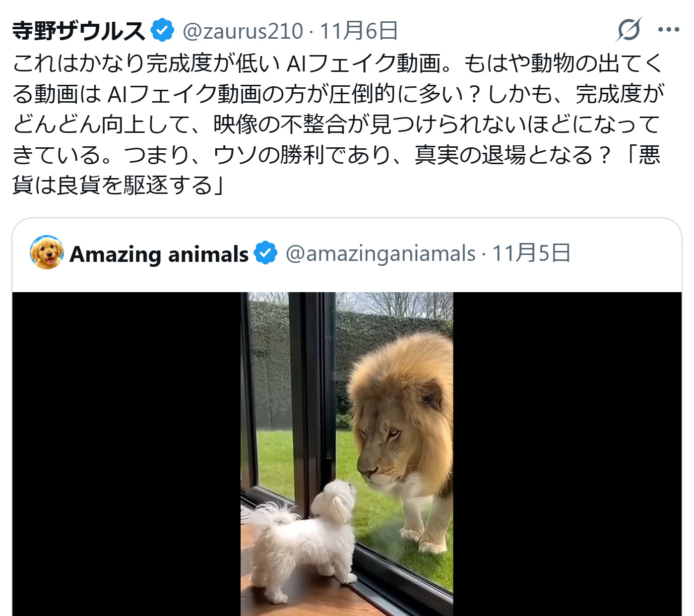694x616 pixels.
Task: Click the 11月5日 quoted tweet date
Action: point(531,253)
